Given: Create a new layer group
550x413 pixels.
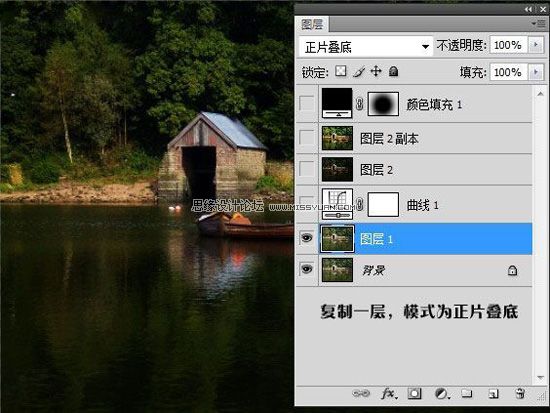Looking at the screenshot, I should 467,393.
